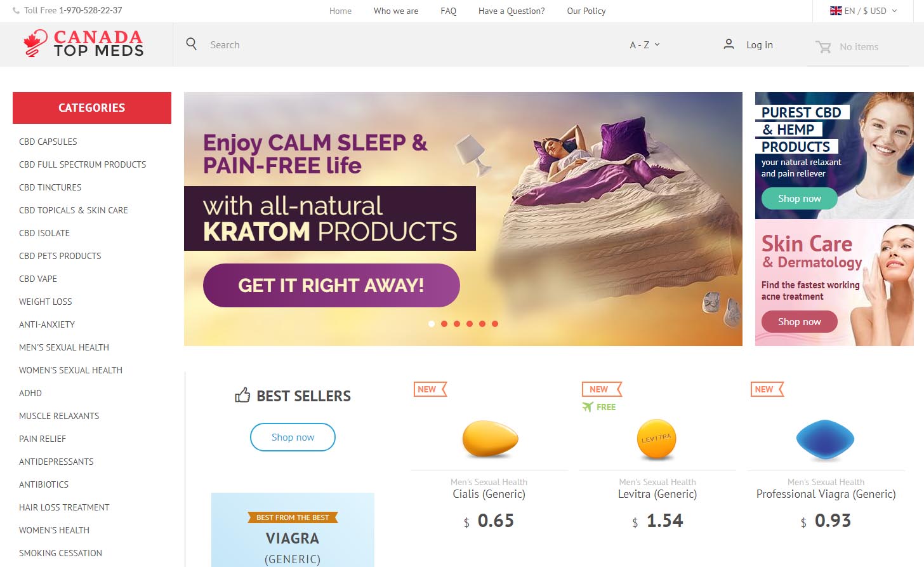Select the fourth carousel slide dot
Screen dimensions: 924x567
(x=470, y=324)
